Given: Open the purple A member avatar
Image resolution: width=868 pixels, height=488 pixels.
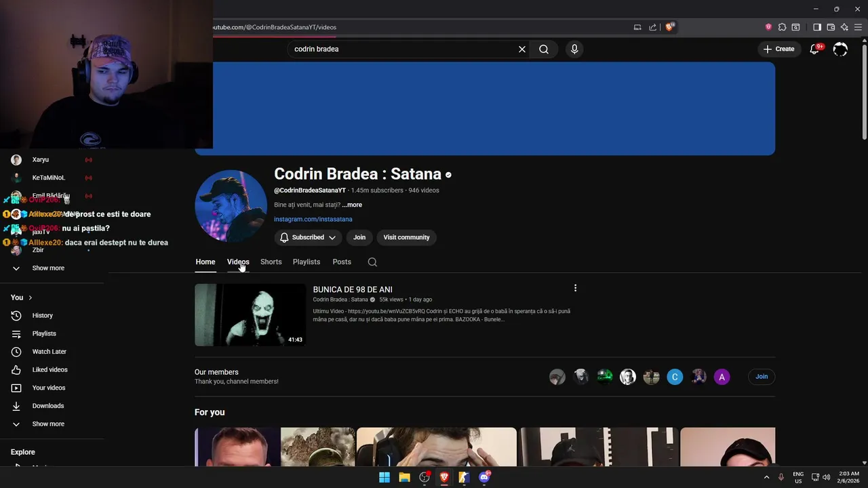Looking at the screenshot, I should click(x=722, y=377).
